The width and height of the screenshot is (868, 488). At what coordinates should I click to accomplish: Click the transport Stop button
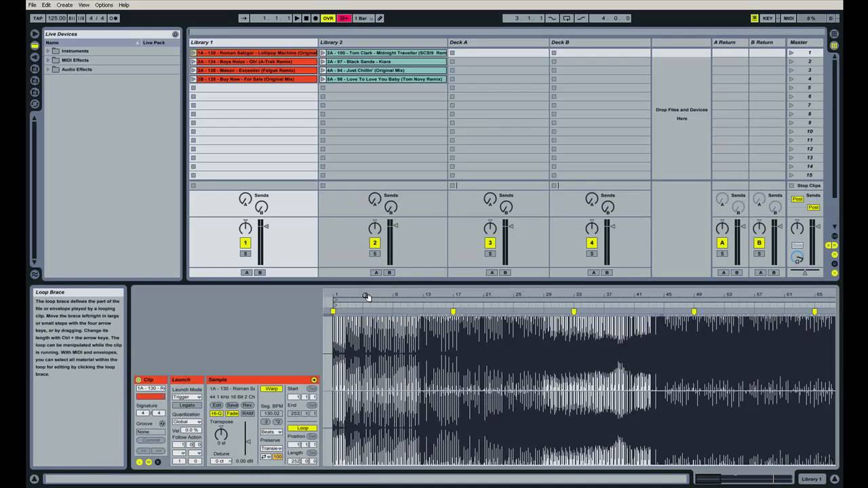pyautogui.click(x=307, y=18)
